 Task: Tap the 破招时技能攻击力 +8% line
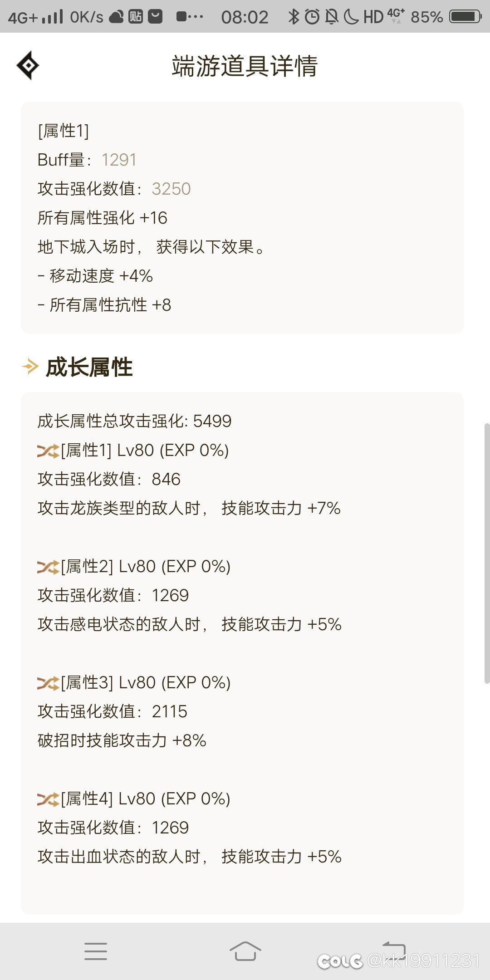click(122, 740)
